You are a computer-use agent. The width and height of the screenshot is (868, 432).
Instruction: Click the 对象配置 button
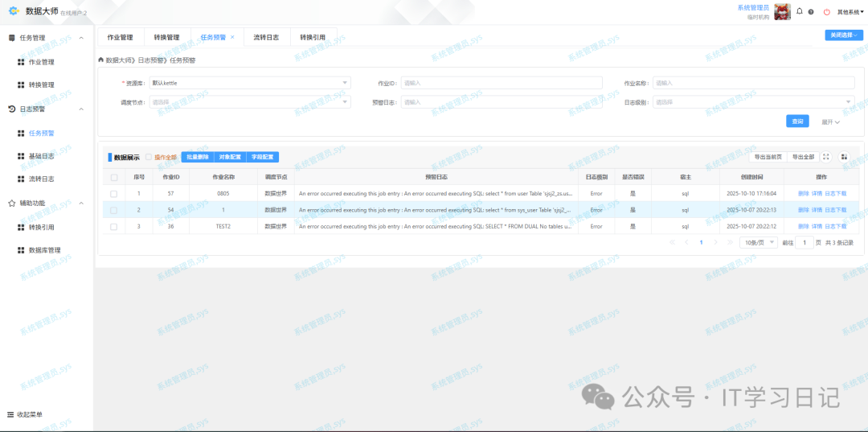(x=230, y=157)
